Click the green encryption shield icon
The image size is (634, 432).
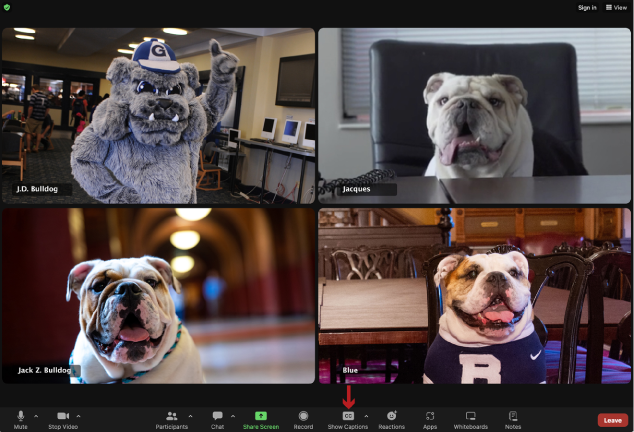[8, 7]
